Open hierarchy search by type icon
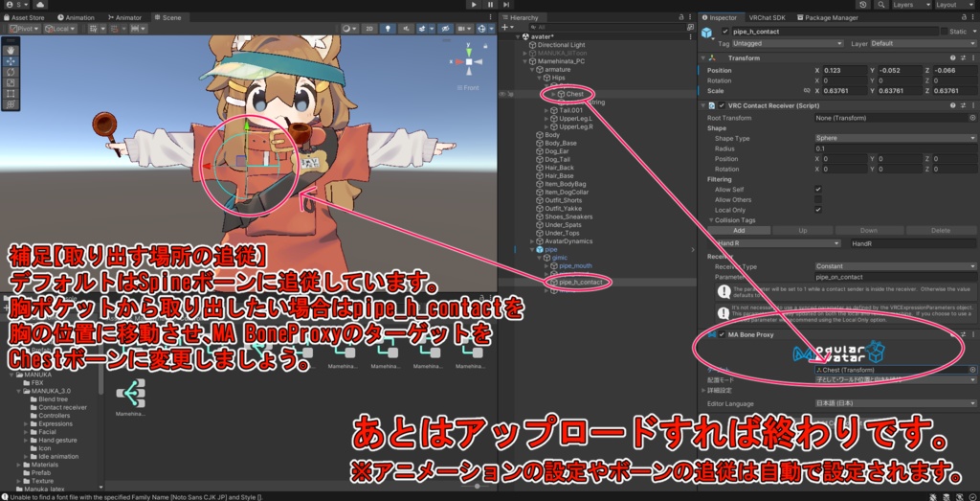 [689, 28]
